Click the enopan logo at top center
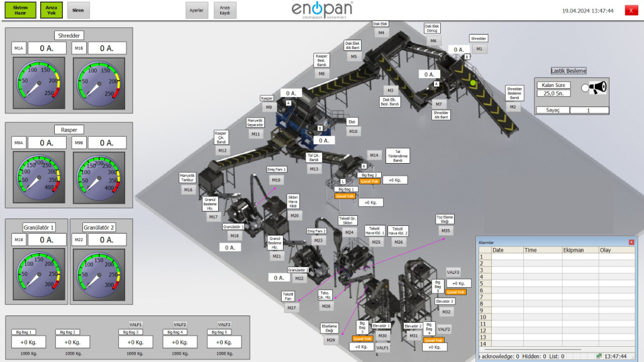Screen dimensions: 644x362 tap(322, 10)
